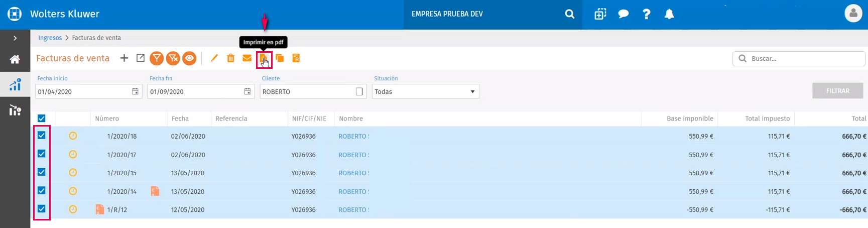Image resolution: width=868 pixels, height=228 pixels.
Task: Open the Fecha fin calendar picker
Action: 247,91
